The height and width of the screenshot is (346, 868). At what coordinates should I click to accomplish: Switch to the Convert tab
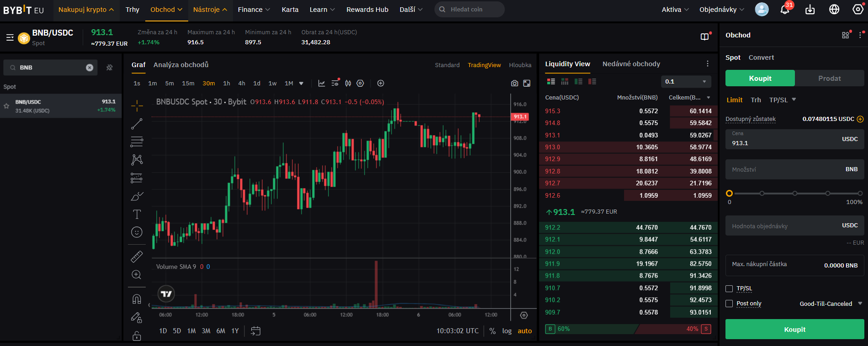pyautogui.click(x=761, y=58)
